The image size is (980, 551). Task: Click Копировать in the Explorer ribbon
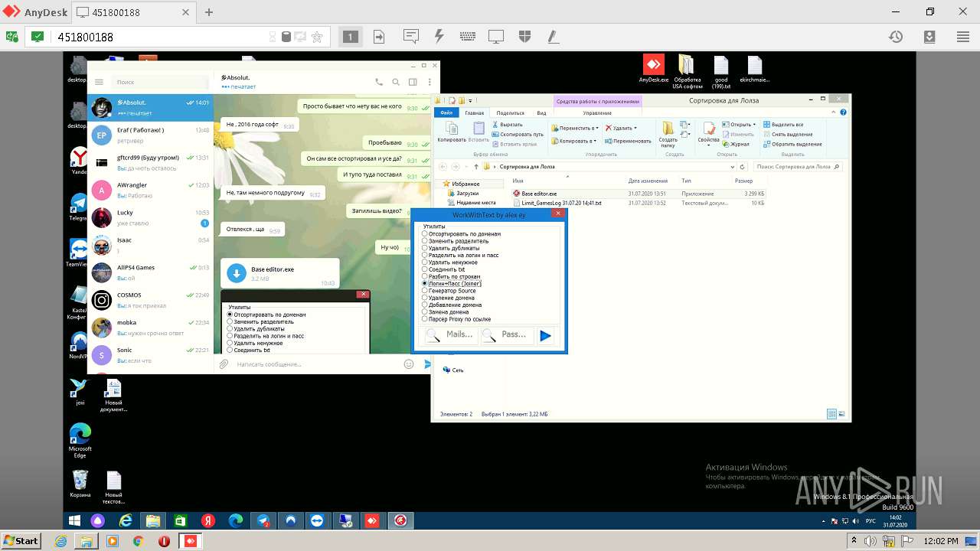tap(452, 132)
